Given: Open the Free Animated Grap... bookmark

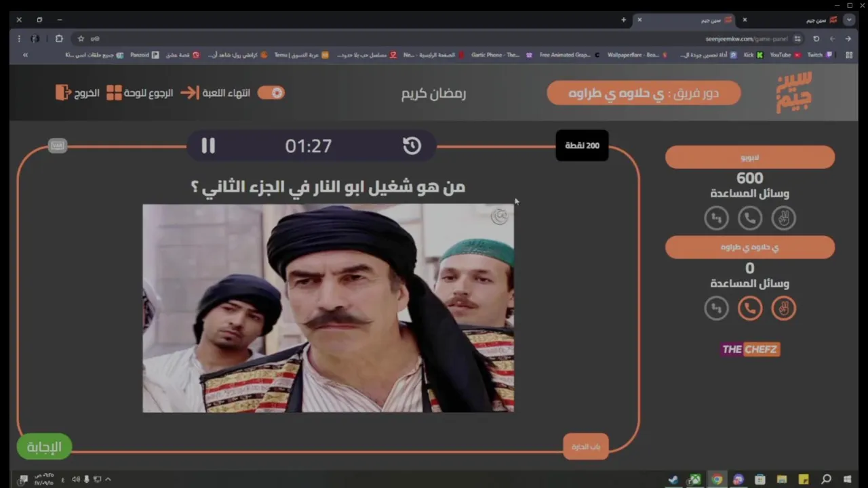Looking at the screenshot, I should [x=570, y=55].
